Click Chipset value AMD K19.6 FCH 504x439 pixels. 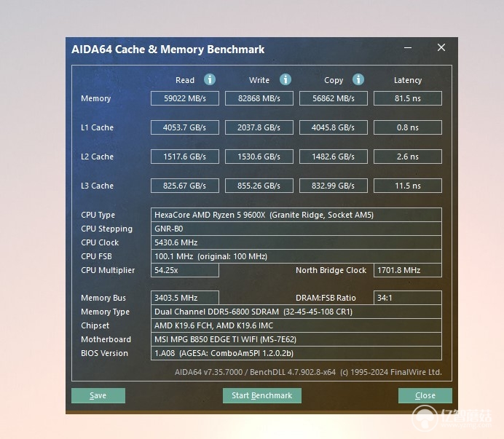point(296,325)
